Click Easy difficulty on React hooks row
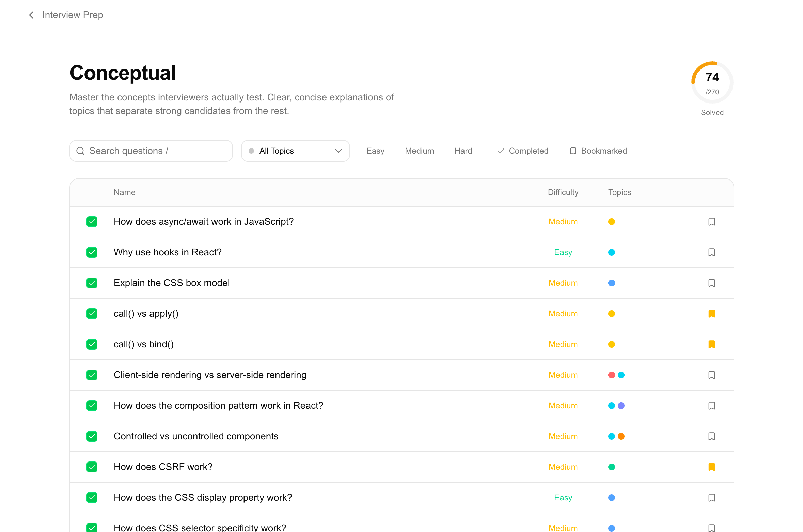The image size is (803, 532). tap(563, 252)
